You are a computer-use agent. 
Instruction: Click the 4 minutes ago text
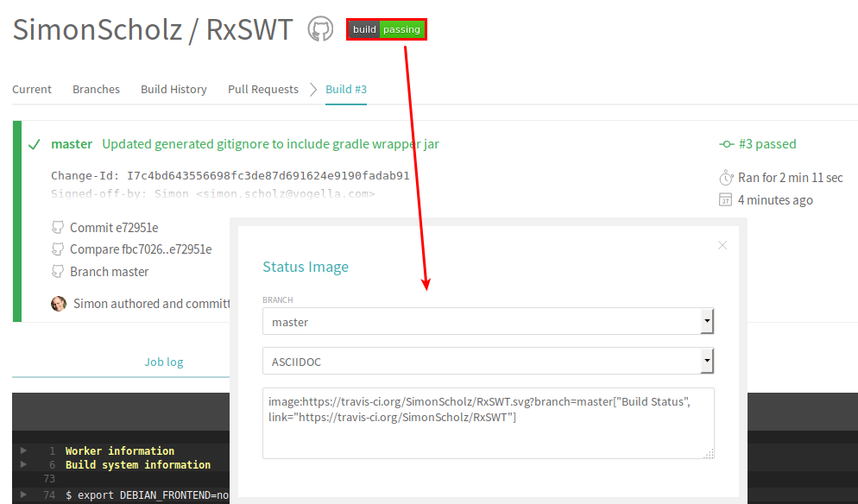(775, 200)
